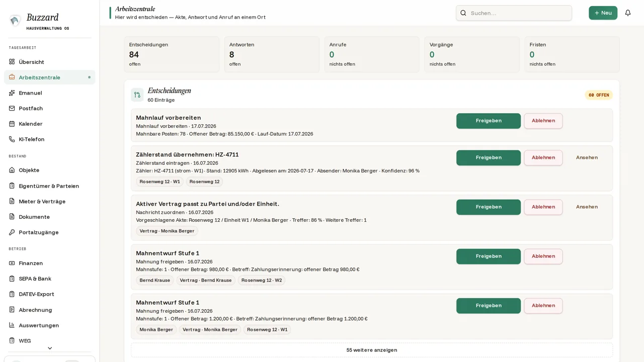Ansehen Zählerstand übernehmen HZ-4711

tap(587, 158)
